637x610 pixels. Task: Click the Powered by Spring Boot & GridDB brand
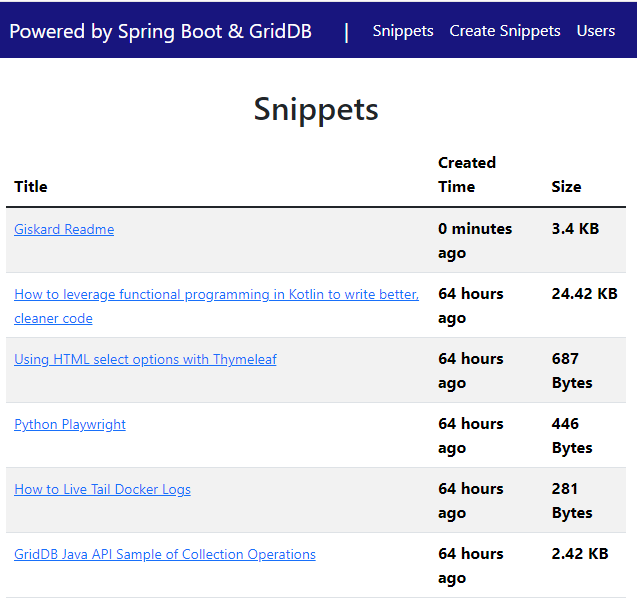[160, 31]
